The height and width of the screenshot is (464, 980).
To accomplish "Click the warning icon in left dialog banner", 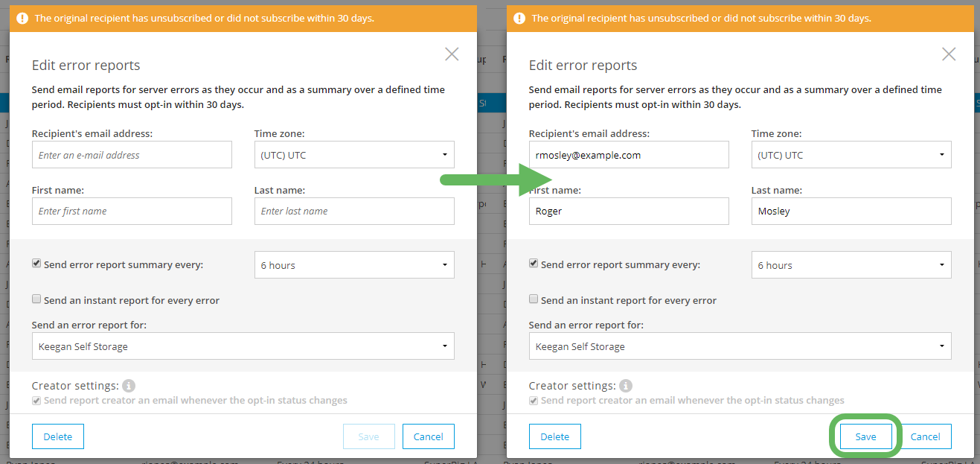I will click(22, 18).
